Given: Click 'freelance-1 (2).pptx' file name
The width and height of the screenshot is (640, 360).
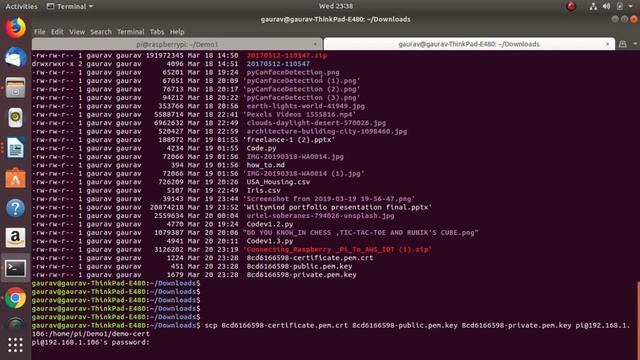Looking at the screenshot, I should pos(289,140).
